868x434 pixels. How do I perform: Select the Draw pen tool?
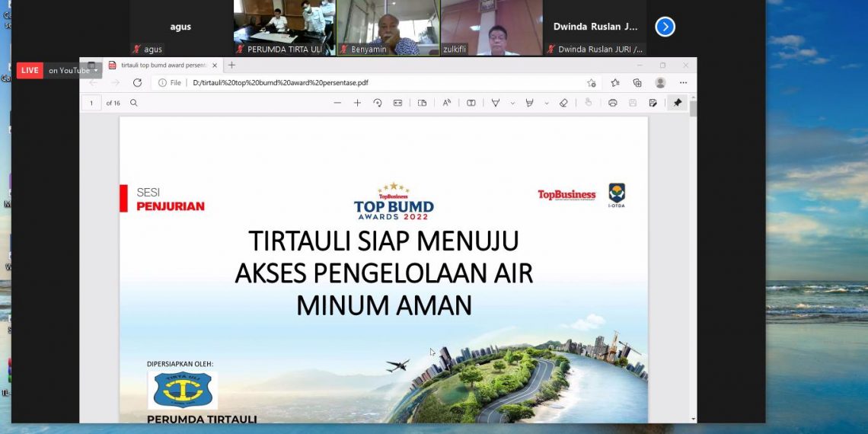[496, 103]
